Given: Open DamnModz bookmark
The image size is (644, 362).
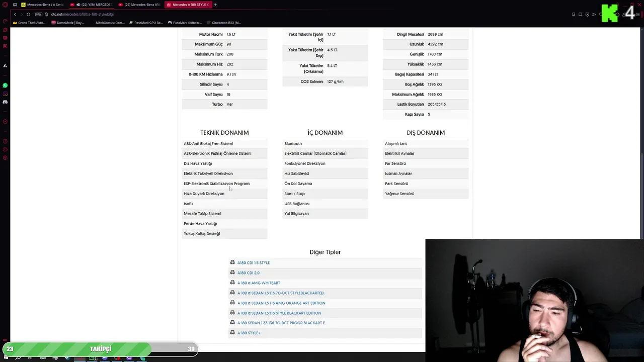Looking at the screenshot, I should click(68, 23).
